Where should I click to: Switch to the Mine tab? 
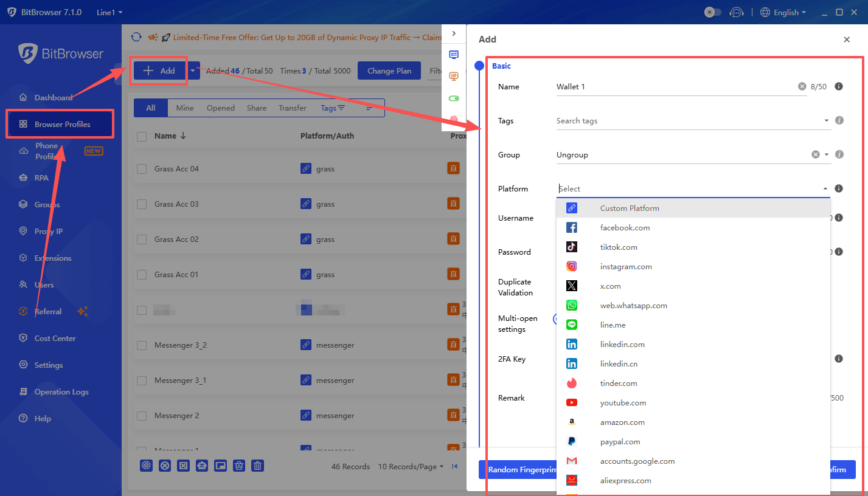click(184, 108)
